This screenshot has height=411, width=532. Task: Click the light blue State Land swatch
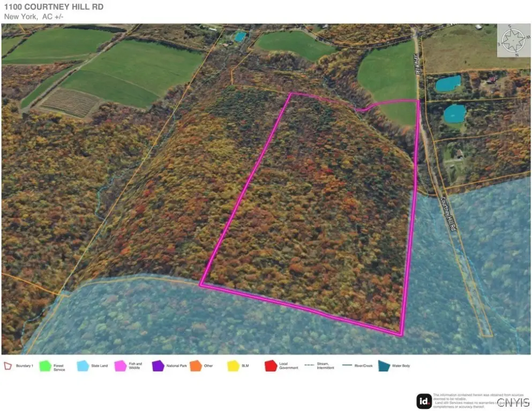pos(83,366)
